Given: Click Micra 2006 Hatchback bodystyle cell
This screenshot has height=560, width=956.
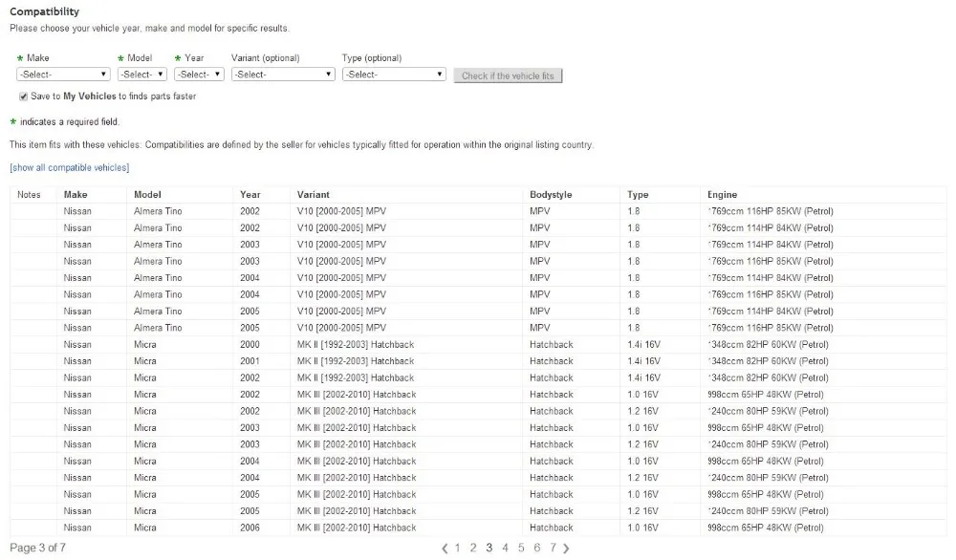Looking at the screenshot, I should point(552,528).
